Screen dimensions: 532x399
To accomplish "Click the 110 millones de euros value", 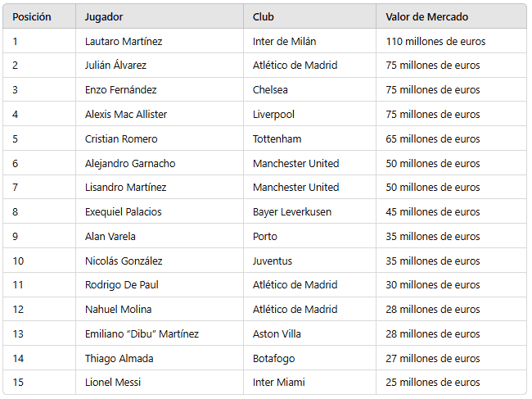I will click(436, 41).
